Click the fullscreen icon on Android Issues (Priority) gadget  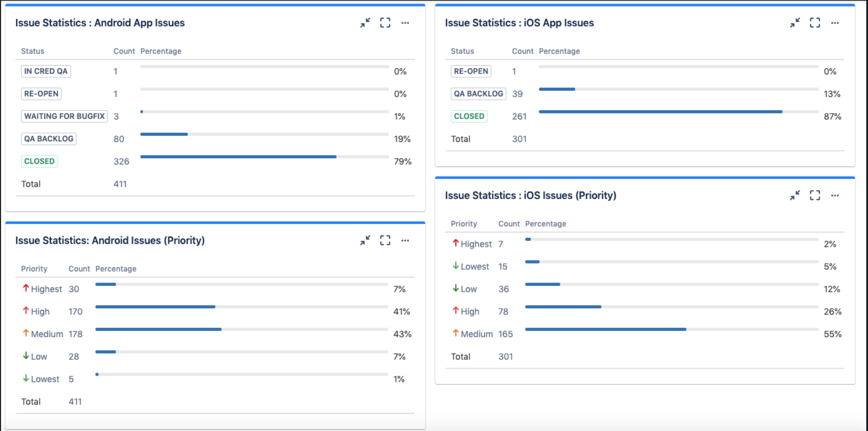[384, 240]
